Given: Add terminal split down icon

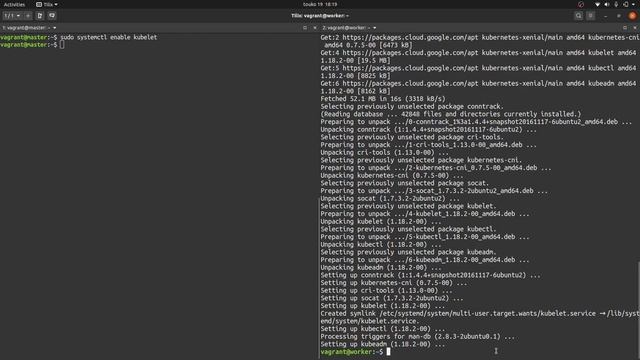Looking at the screenshot, I should [x=52, y=16].
